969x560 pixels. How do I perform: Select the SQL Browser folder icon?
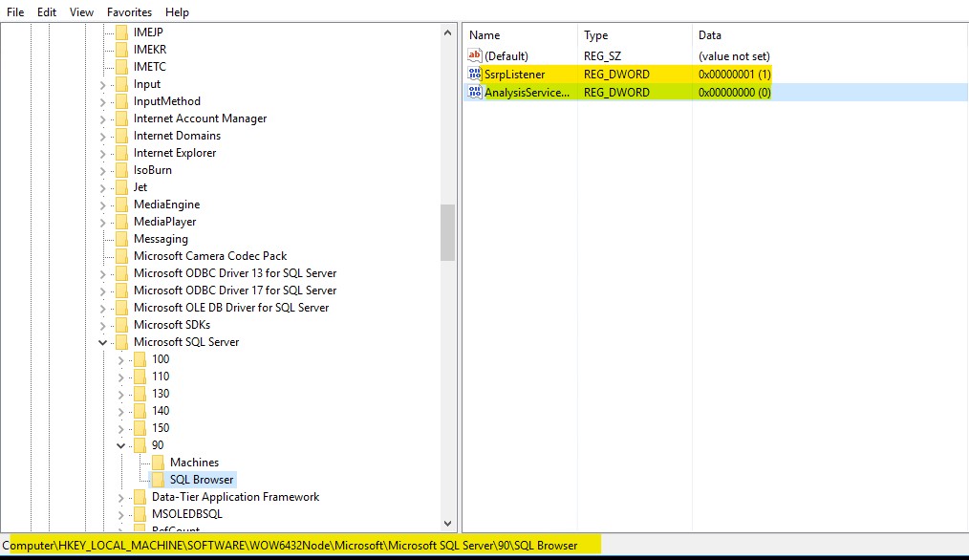tap(159, 480)
